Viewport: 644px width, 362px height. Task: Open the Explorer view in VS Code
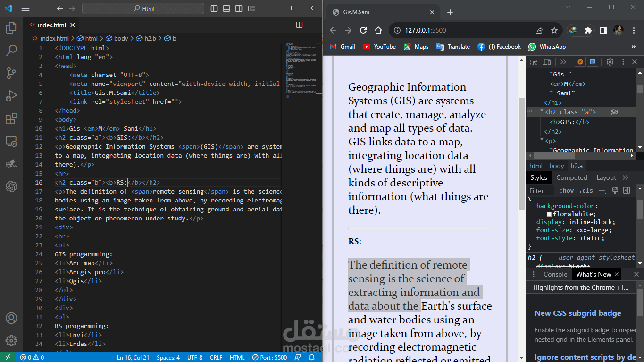[11, 28]
